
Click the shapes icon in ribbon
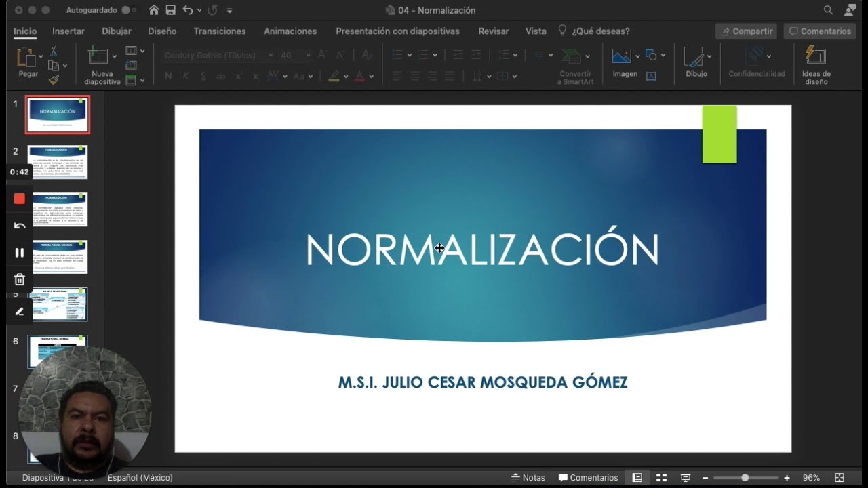point(651,55)
